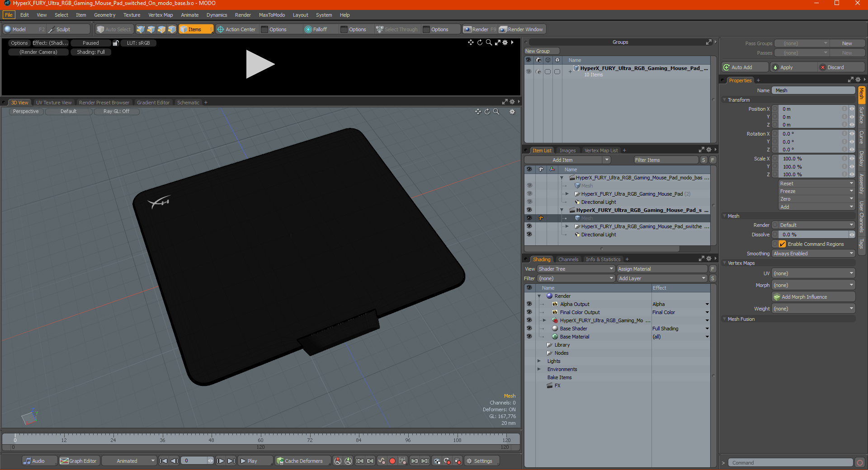
Task: Open 3D viewport settings gear
Action: point(512,112)
